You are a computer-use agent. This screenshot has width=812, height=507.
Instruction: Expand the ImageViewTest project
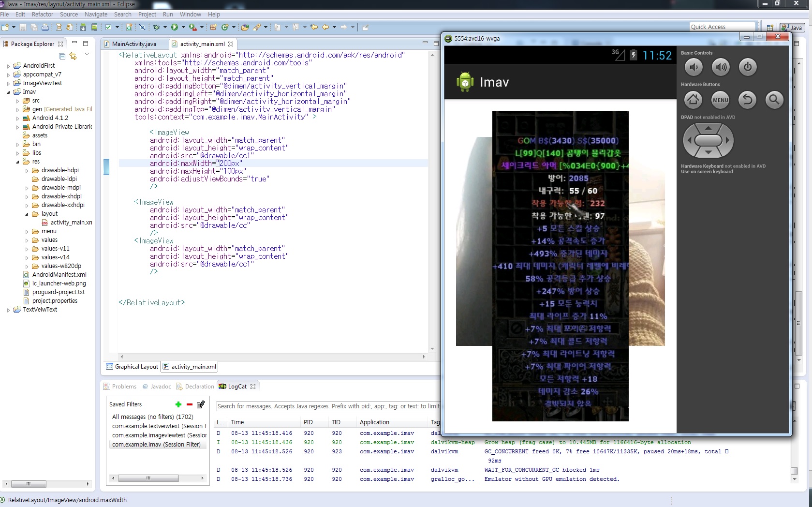8,83
